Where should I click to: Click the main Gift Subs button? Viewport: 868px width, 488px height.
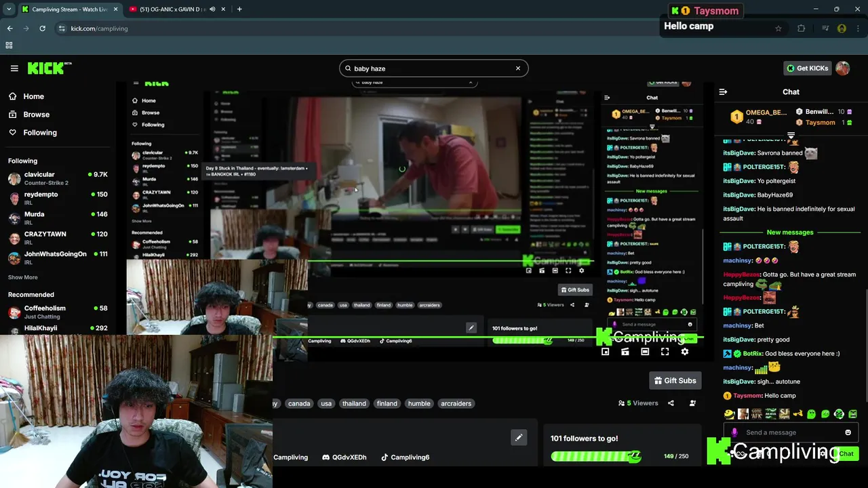click(675, 381)
